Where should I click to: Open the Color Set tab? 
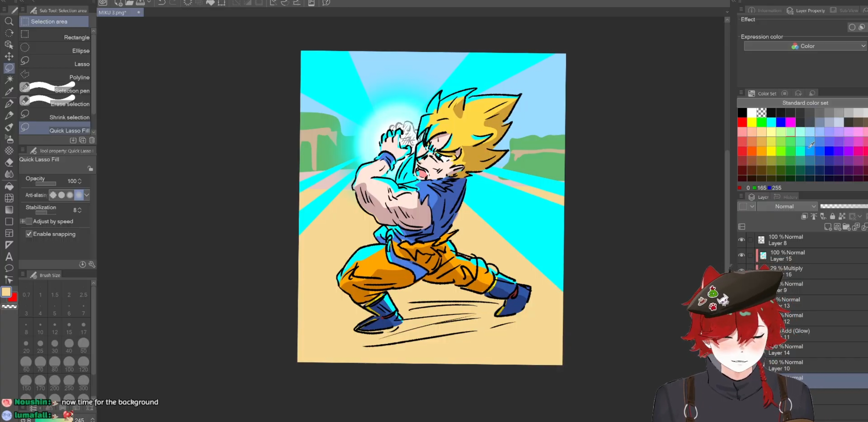(762, 93)
